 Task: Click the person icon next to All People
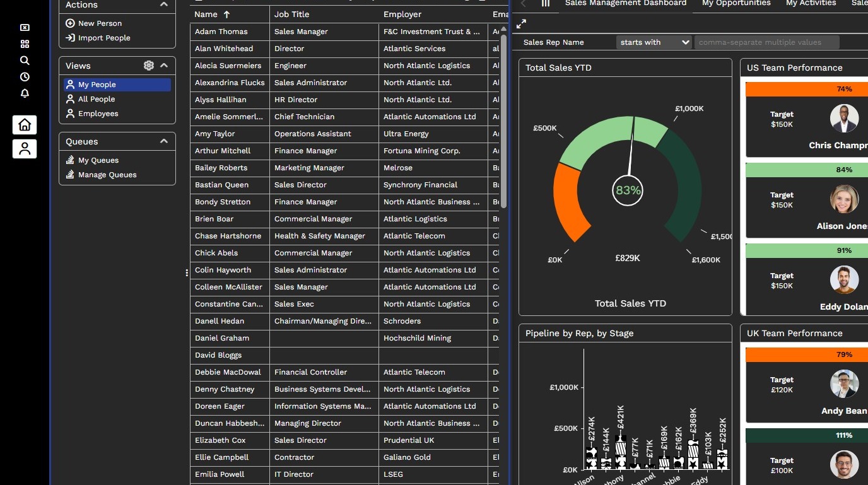coord(70,99)
